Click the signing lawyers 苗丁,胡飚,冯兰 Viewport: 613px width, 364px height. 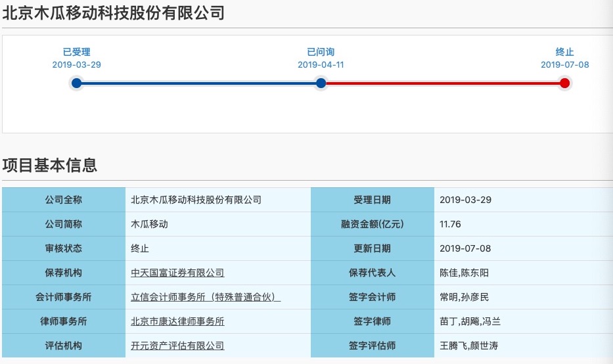click(x=470, y=321)
